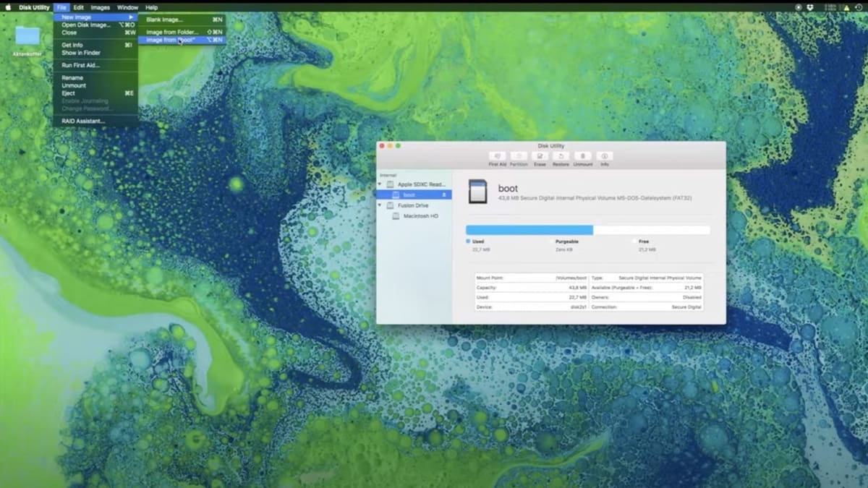Click the Internal sidebar section header
This screenshot has width=868, height=488.
[x=388, y=175]
